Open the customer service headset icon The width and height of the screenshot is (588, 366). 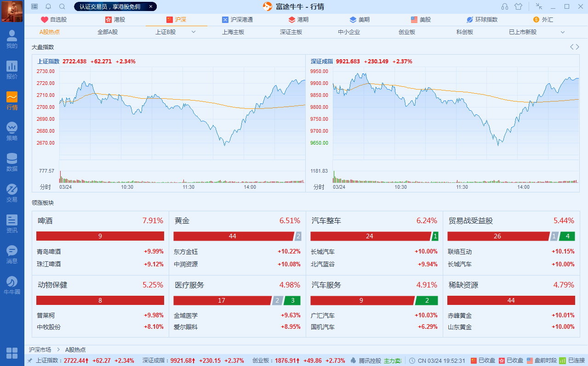505,6
